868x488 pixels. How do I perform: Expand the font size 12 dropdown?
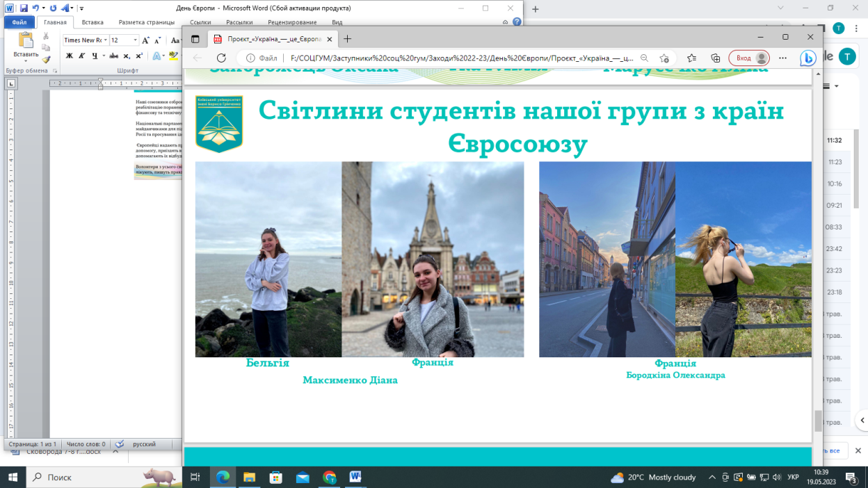(x=136, y=40)
